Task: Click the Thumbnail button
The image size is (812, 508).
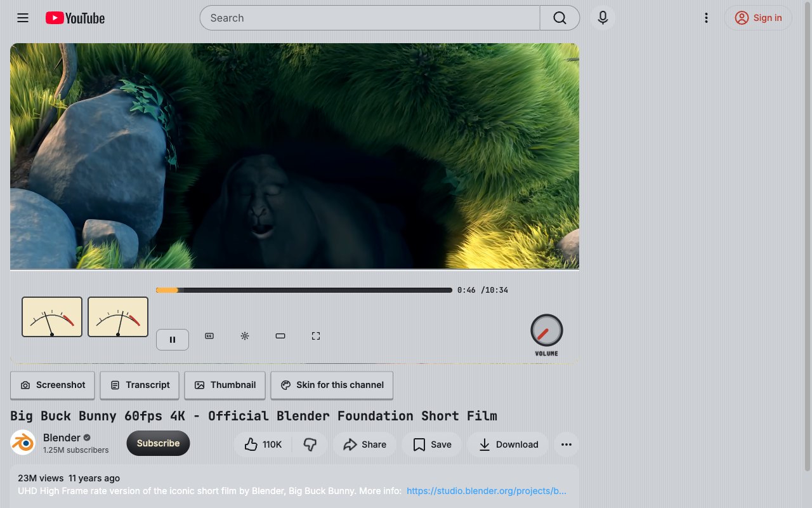Action: tap(225, 385)
